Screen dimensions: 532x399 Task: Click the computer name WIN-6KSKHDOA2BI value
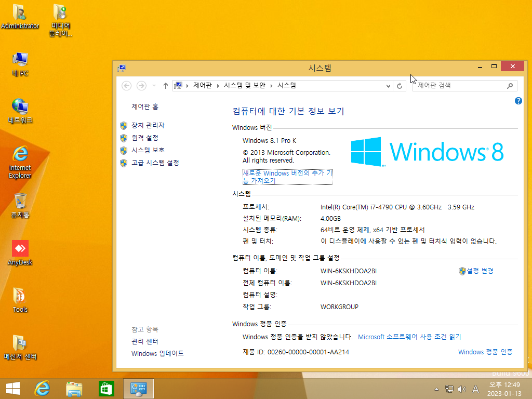[349, 271]
